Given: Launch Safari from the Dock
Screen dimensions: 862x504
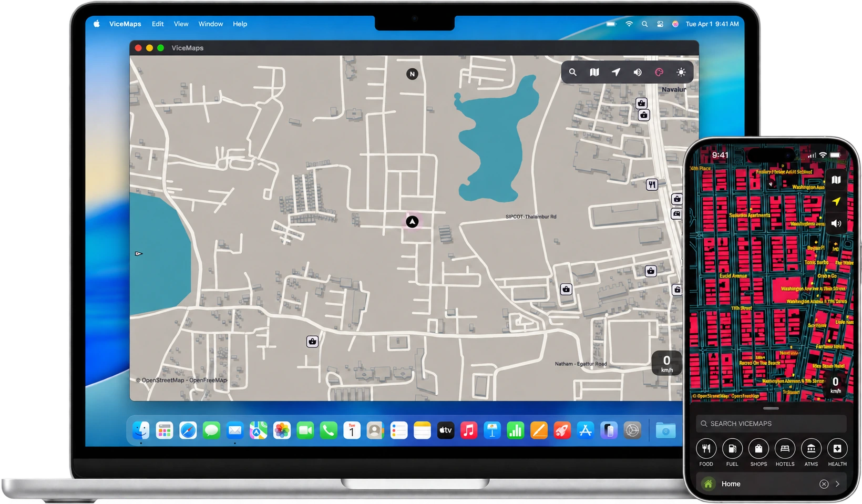Looking at the screenshot, I should tap(188, 431).
